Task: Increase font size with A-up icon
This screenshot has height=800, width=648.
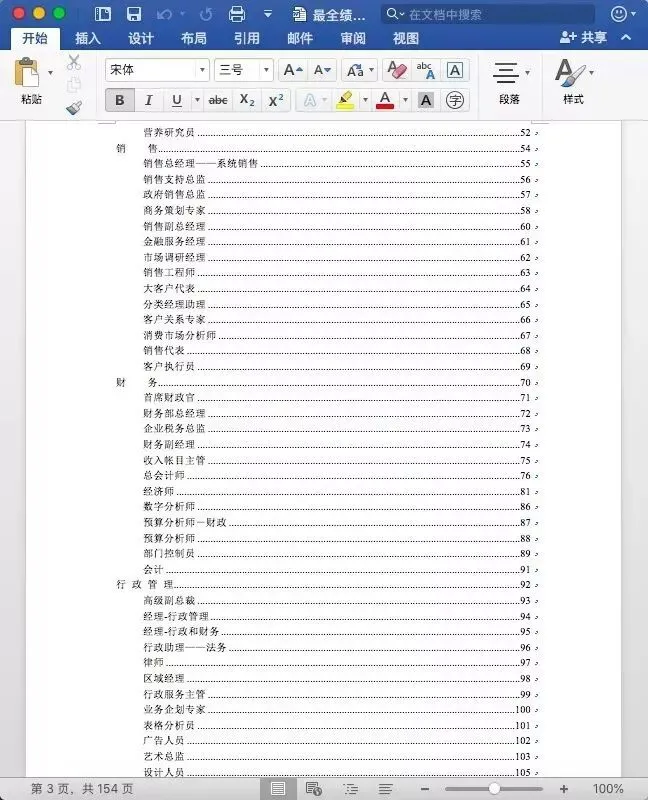Action: click(293, 70)
